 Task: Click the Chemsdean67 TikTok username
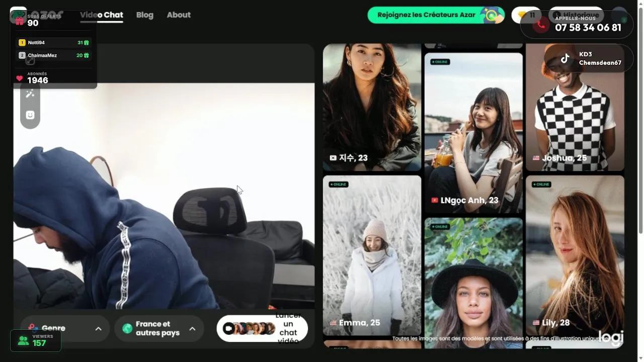coord(600,63)
